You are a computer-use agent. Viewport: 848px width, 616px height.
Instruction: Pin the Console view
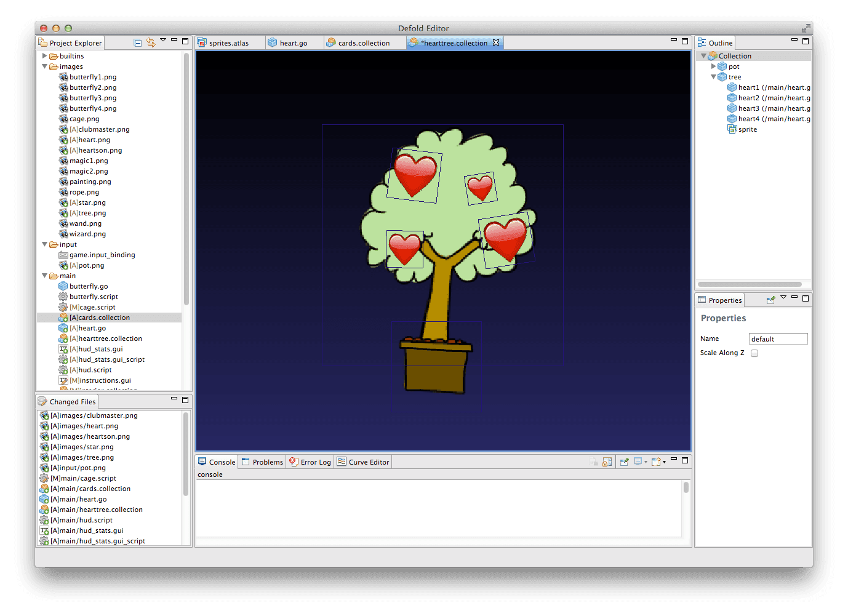point(624,462)
